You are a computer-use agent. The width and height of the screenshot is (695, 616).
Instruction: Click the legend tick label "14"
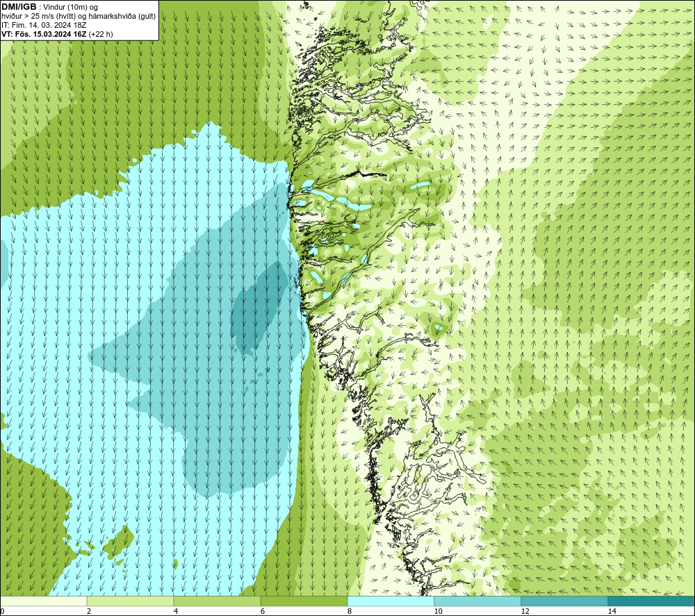612,612
